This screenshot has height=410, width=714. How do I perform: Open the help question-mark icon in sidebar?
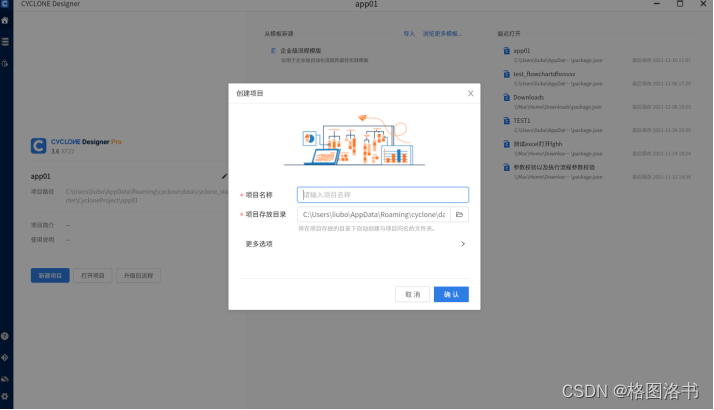5,336
